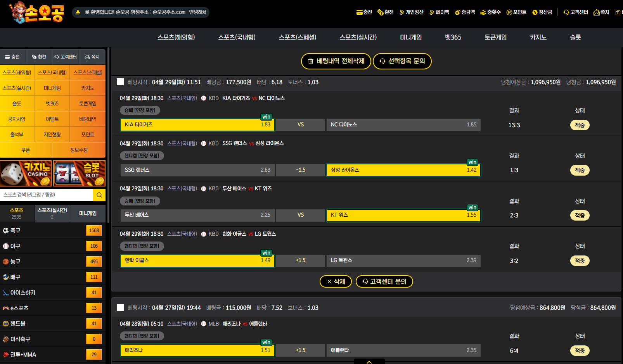Select 미식축구 category in sidebar
The height and width of the screenshot is (364, 623).
tap(53, 339)
